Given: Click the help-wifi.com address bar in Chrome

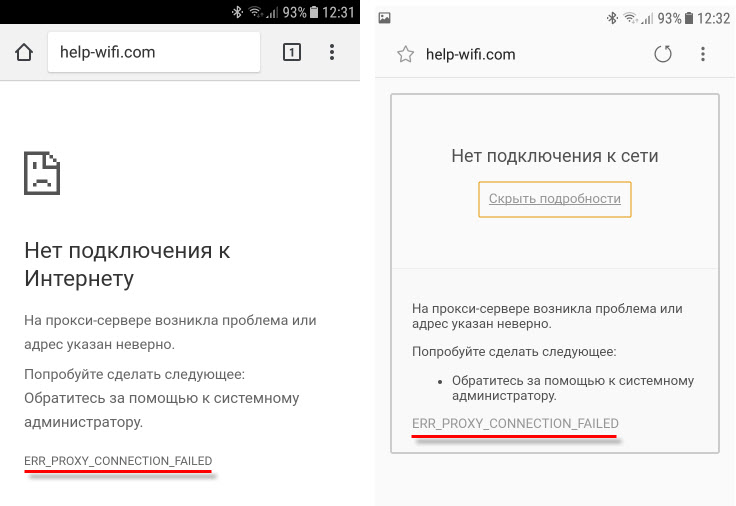Looking at the screenshot, I should pos(153,52).
